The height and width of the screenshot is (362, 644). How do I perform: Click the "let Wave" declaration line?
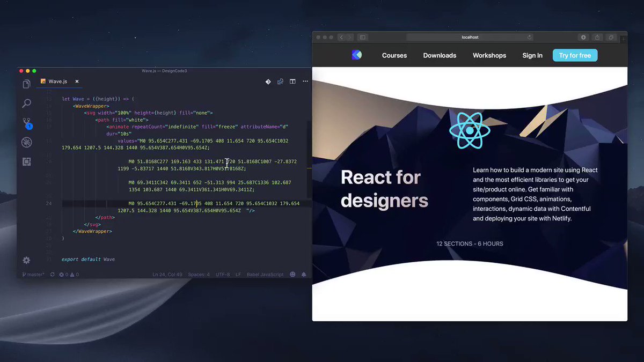(x=98, y=99)
